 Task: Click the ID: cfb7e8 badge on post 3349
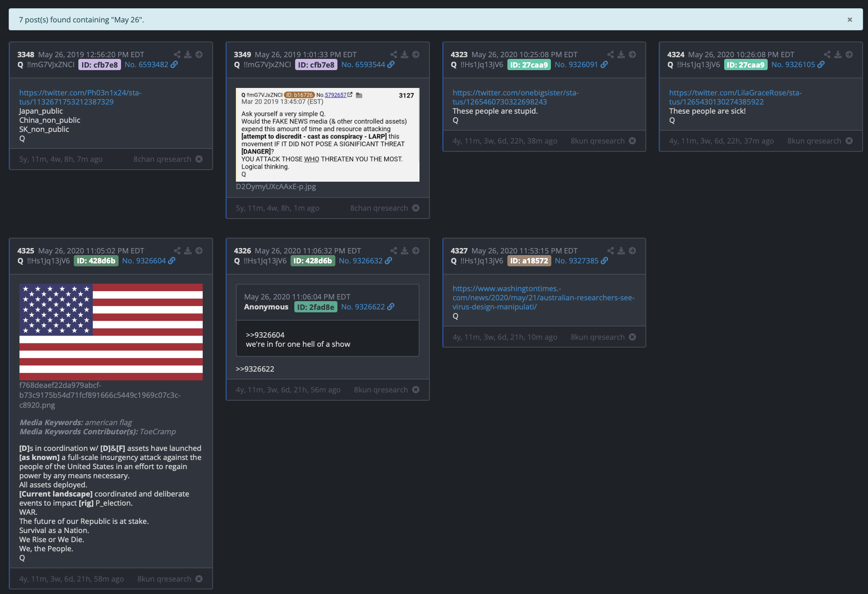(316, 65)
